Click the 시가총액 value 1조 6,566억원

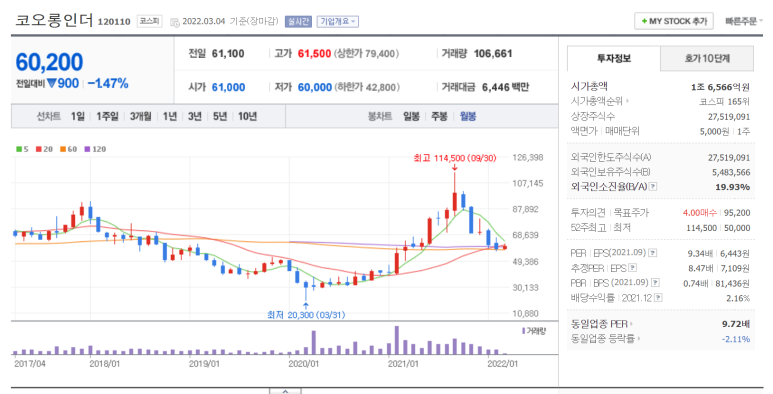(x=720, y=87)
